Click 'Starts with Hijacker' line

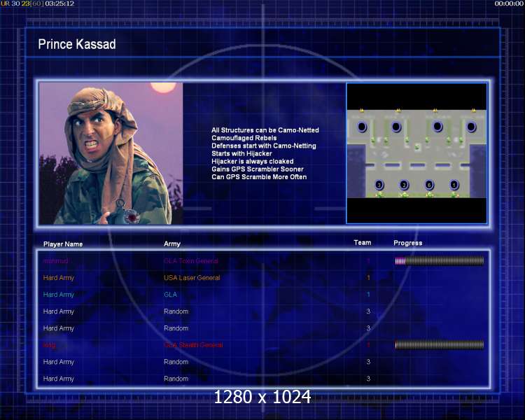(x=241, y=153)
